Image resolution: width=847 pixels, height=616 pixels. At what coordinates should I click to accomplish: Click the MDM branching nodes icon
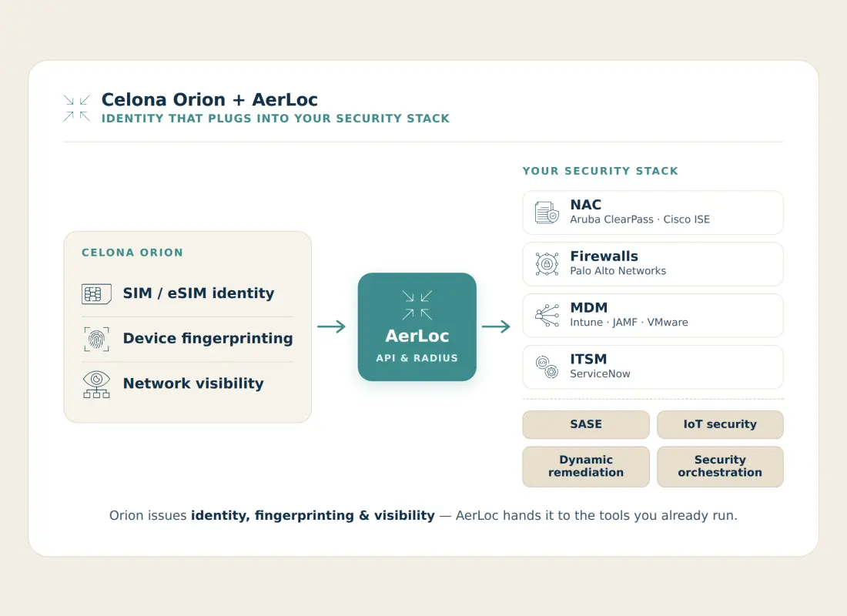547,315
